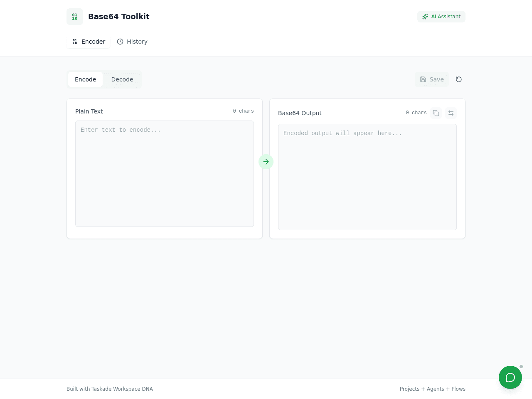
Task: Click the Base64 Toolkit logo icon
Action: 75,17
